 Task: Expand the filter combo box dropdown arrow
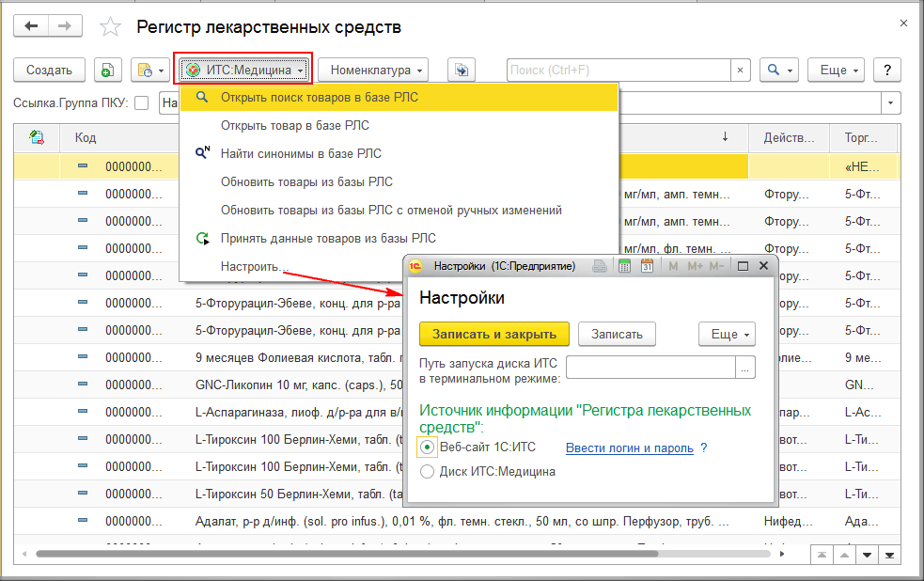click(x=890, y=103)
